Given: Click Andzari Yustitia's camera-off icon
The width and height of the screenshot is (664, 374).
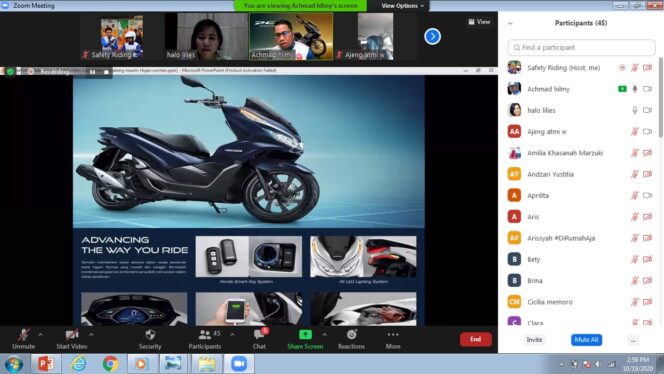Looking at the screenshot, I should 647,174.
